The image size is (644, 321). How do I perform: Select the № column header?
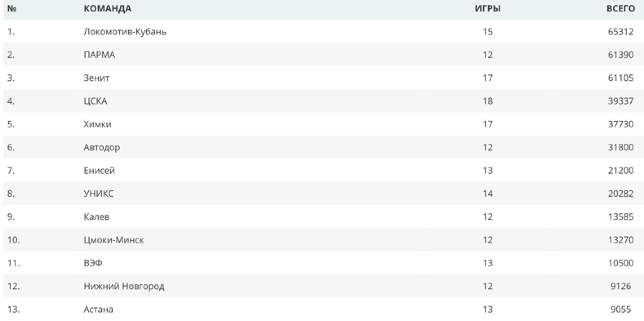(x=12, y=8)
